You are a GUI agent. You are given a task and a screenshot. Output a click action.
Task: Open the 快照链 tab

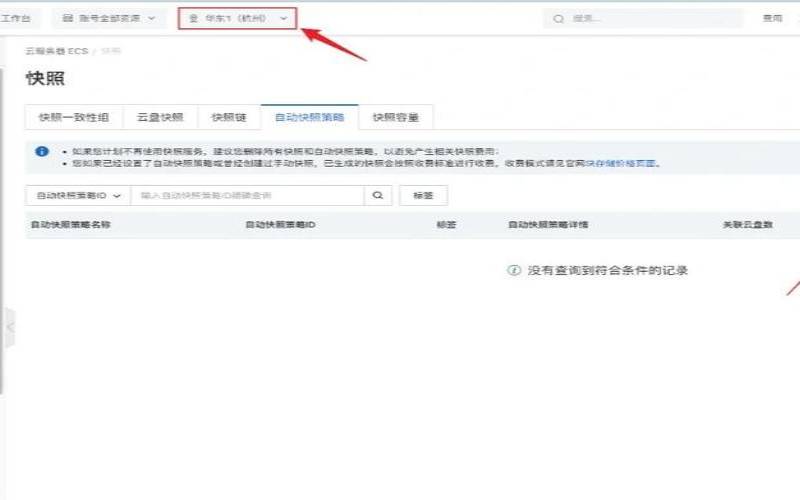(228, 117)
